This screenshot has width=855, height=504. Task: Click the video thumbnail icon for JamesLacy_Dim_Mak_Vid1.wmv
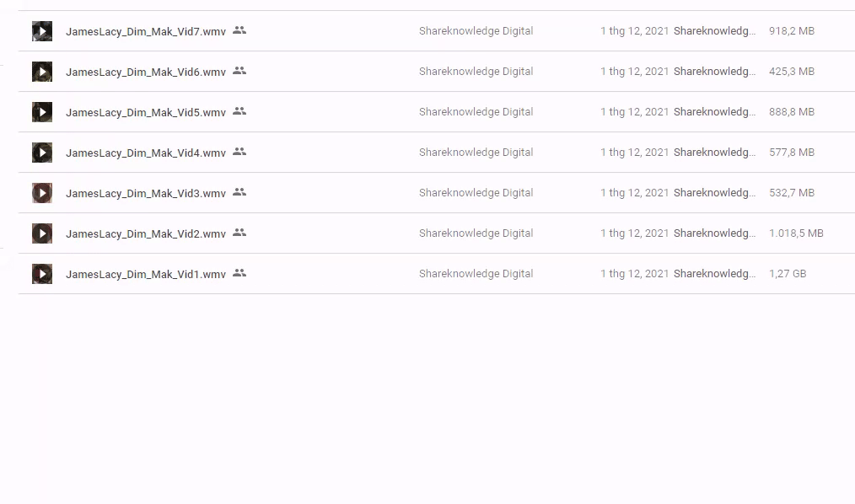[42, 274]
